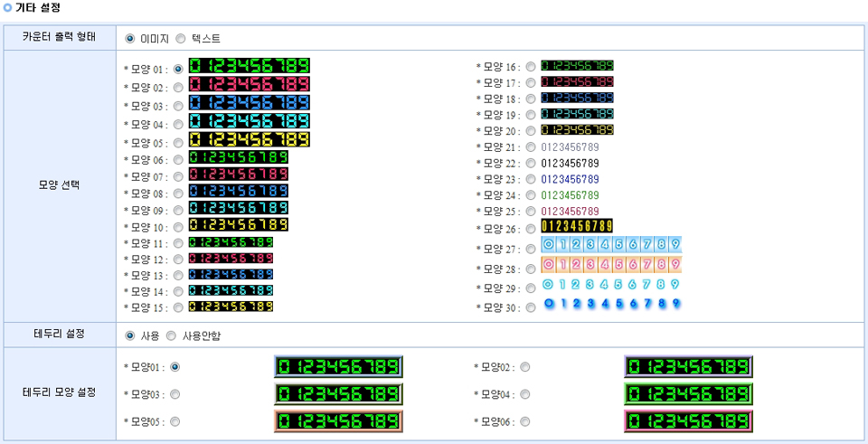Select counter style 모양 02 radio button
868x444 pixels.
click(178, 88)
